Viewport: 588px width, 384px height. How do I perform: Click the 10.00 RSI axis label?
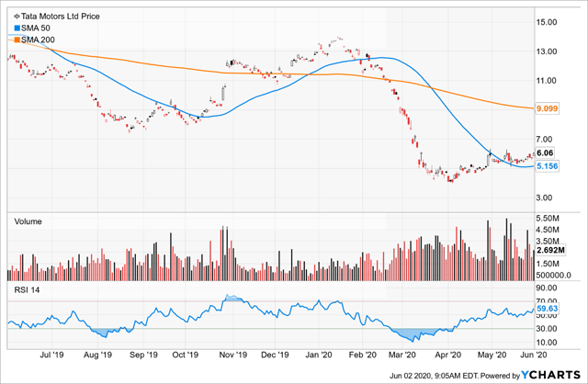[547, 343]
